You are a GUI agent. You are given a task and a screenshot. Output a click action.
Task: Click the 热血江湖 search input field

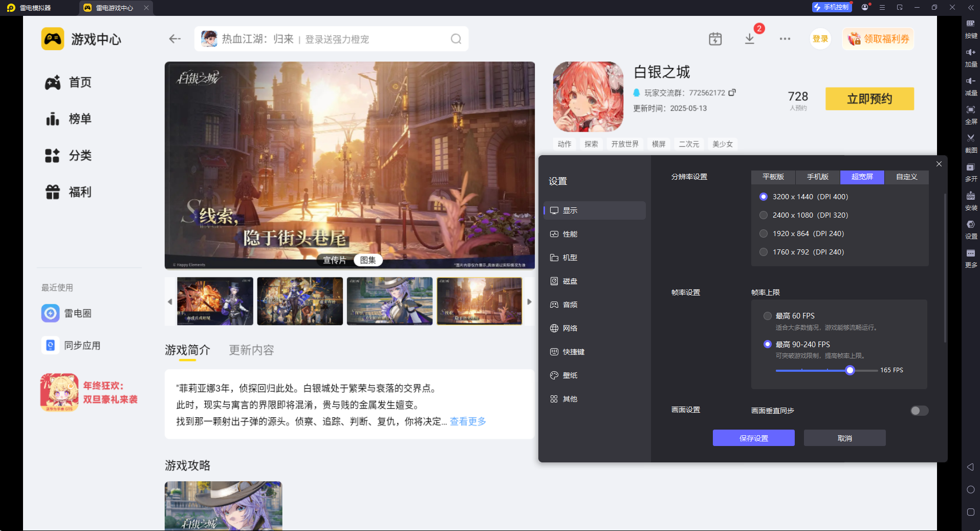(331, 39)
